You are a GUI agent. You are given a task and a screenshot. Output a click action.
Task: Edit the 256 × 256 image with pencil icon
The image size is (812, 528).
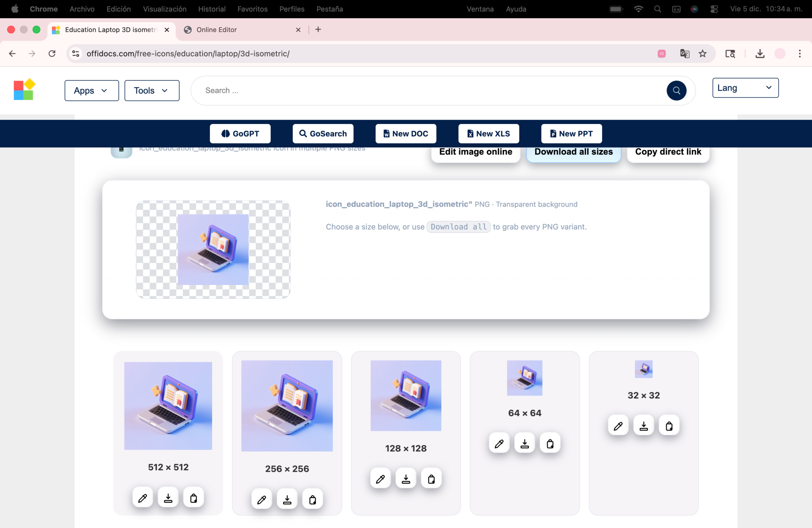[262, 499]
